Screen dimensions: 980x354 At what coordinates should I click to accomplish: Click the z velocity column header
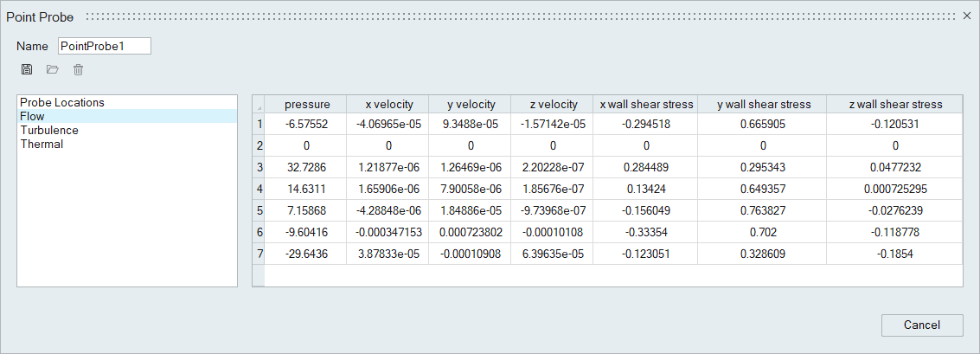tap(552, 104)
